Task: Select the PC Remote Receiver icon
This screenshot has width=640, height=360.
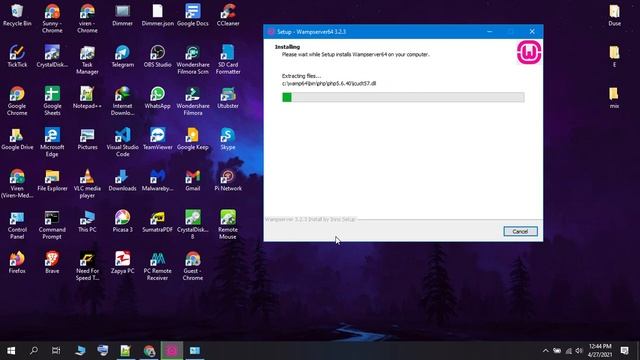Action: 158,267
